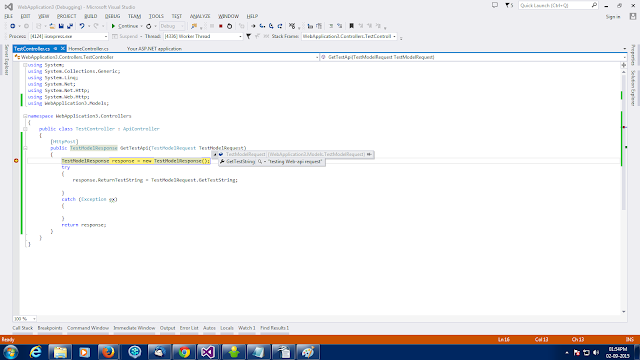
Task: Click the Quick Launch search magnifier
Action: (x=594, y=5)
